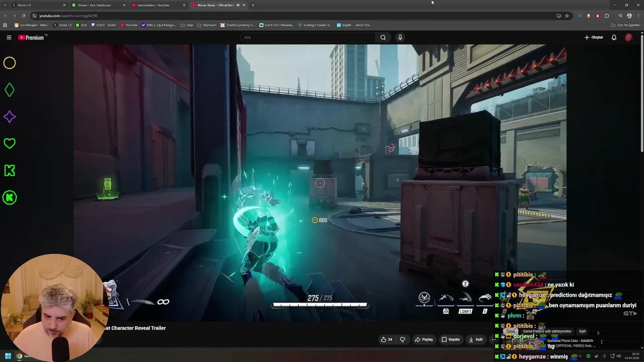Open the Chrome profile avatar
The image size is (644, 362).
(x=629, y=16)
